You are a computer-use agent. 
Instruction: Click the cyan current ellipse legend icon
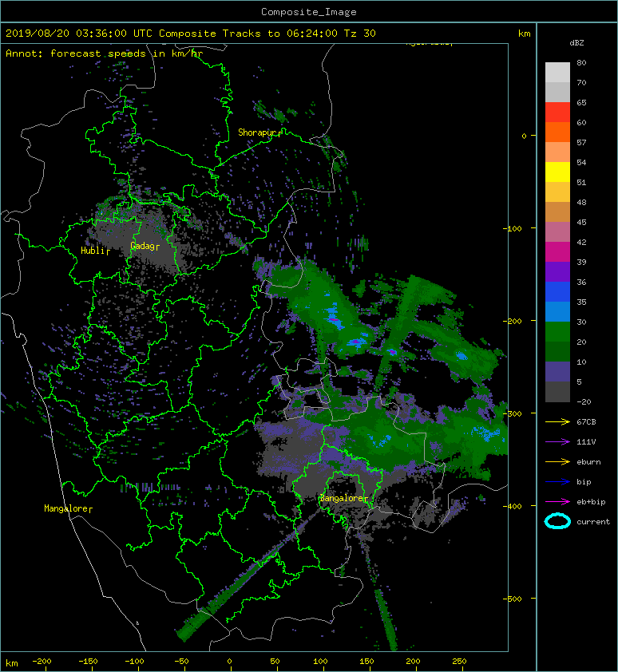[x=557, y=521]
